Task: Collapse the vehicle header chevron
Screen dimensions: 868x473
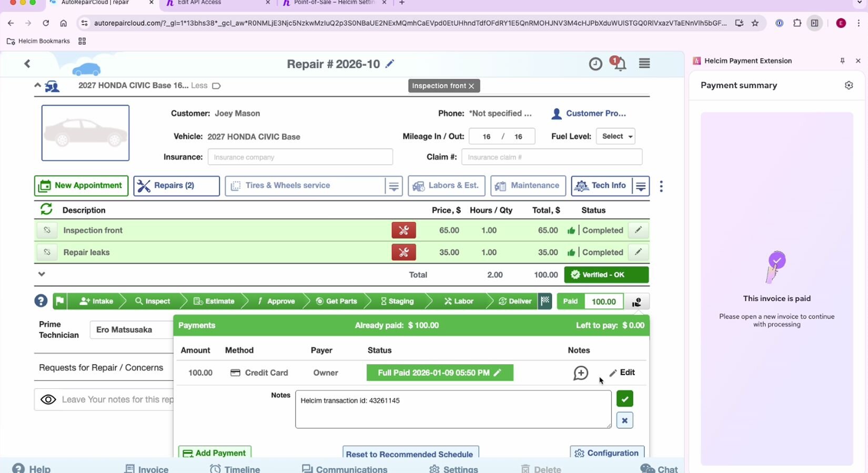Action: coord(37,85)
